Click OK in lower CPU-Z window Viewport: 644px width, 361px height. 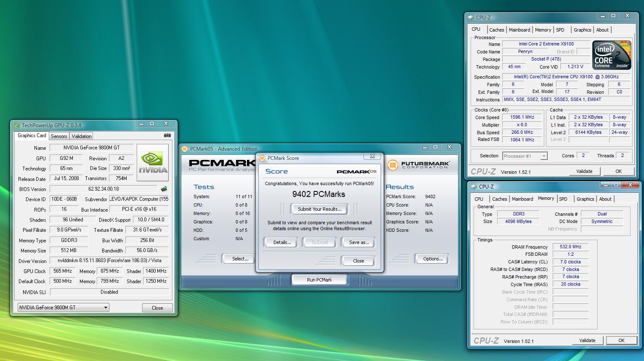(x=621, y=340)
